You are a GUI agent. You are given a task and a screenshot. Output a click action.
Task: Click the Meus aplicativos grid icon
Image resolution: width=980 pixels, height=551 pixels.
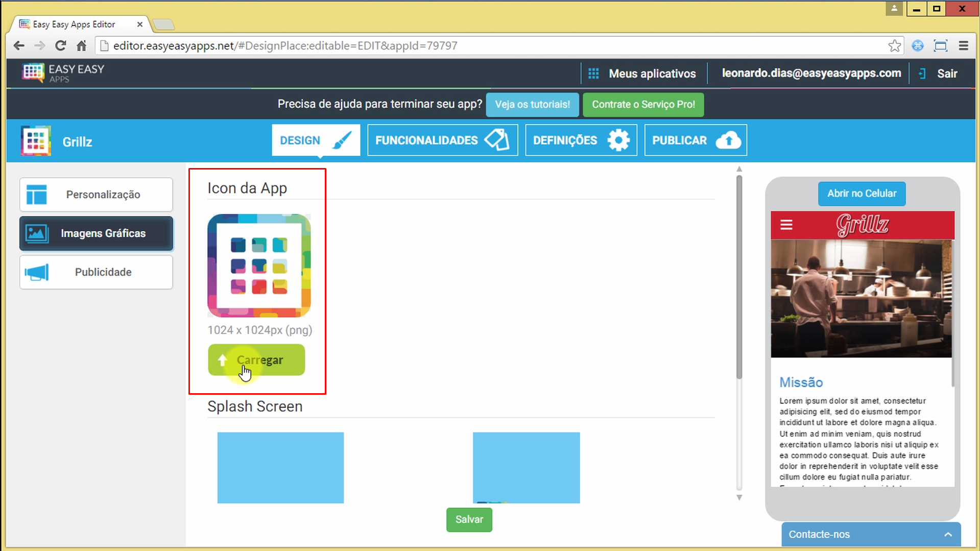(x=593, y=73)
